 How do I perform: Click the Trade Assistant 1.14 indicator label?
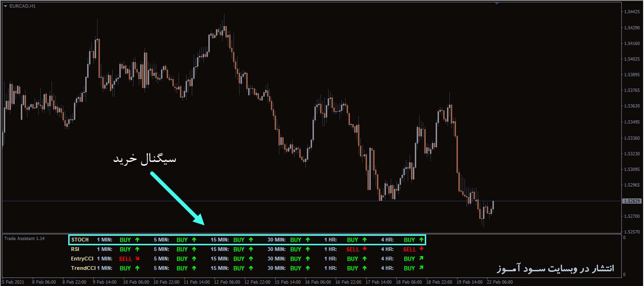(x=25, y=238)
